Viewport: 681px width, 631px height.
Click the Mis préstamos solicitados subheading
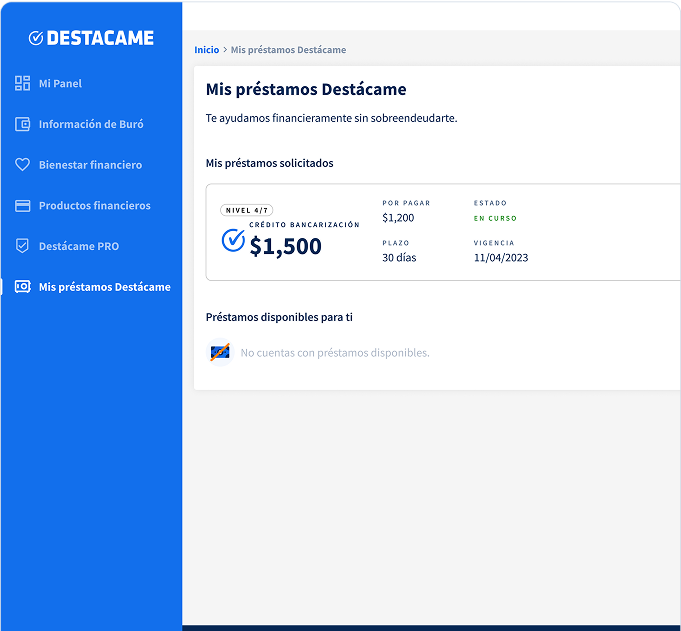tap(269, 163)
